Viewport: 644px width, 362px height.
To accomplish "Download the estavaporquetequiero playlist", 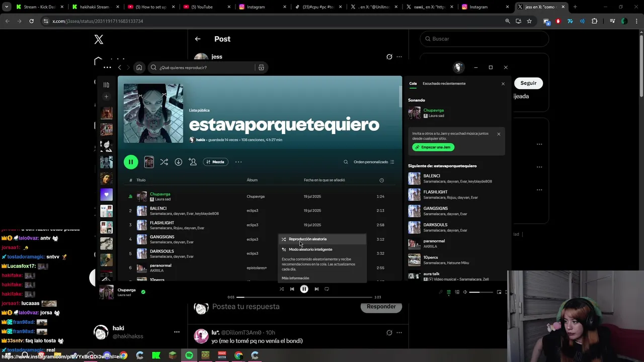I will (x=178, y=162).
